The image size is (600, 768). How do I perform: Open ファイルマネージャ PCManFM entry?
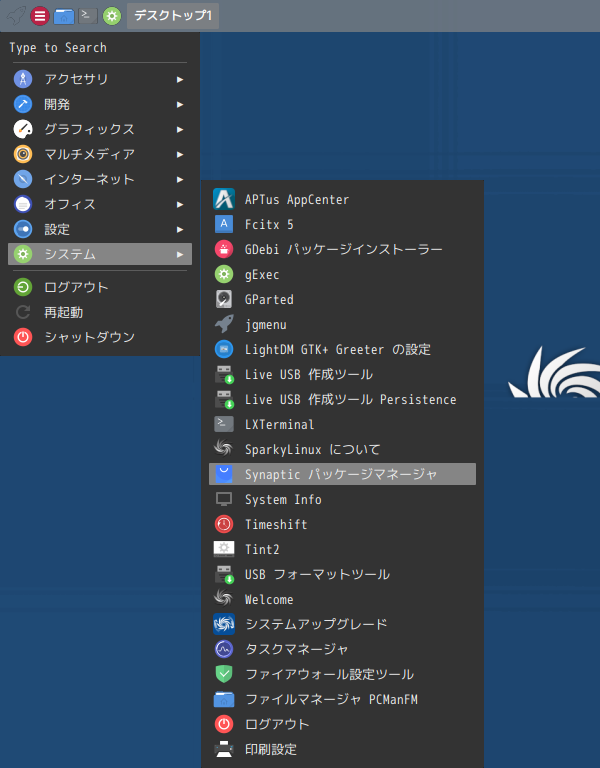pos(342,699)
